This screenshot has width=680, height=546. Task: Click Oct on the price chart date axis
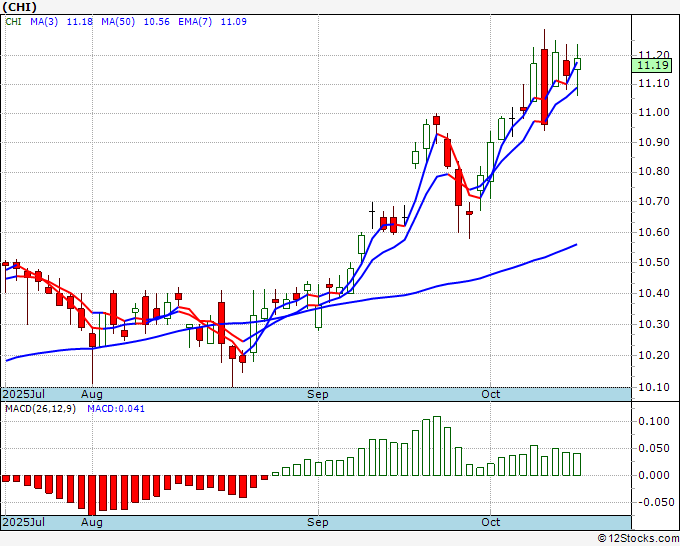(490, 394)
